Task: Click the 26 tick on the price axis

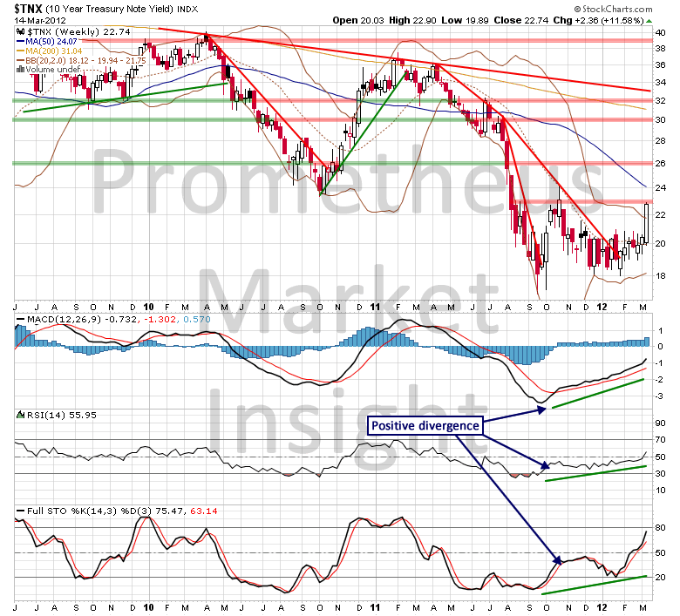Action: (661, 164)
